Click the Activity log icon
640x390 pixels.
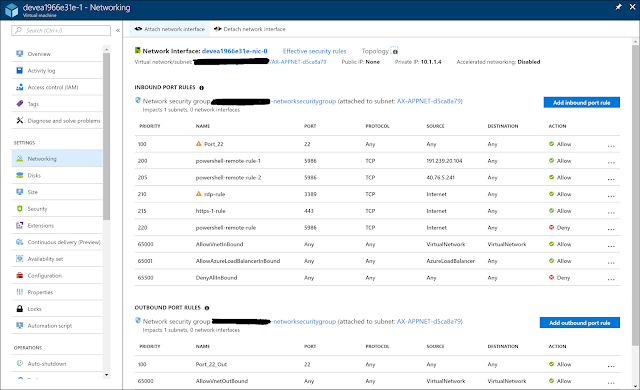pos(20,70)
